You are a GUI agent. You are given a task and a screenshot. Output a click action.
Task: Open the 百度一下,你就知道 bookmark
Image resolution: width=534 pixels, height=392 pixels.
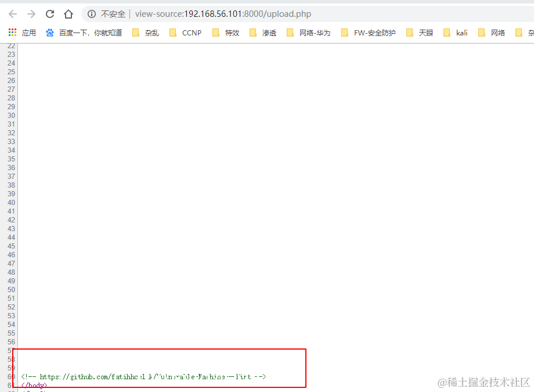[x=84, y=33]
